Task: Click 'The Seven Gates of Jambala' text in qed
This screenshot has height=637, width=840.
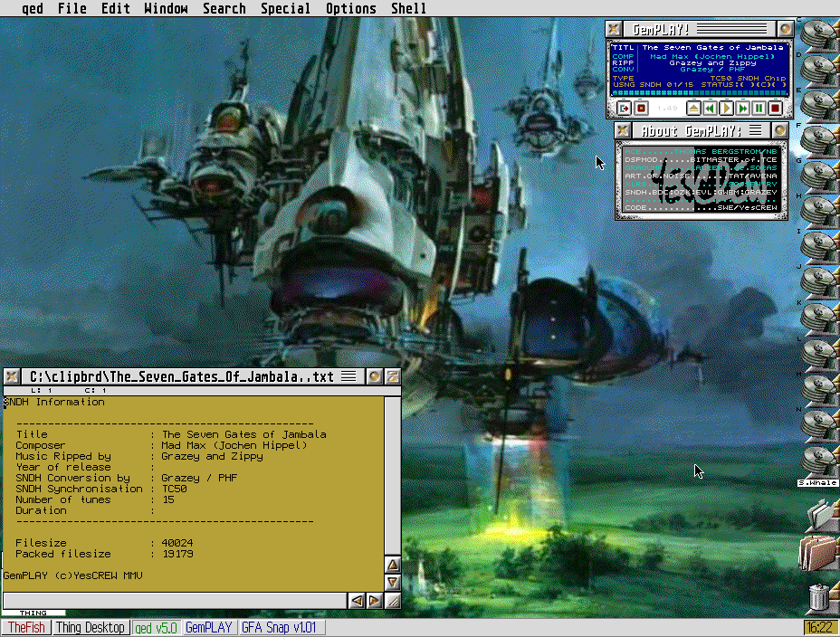Action: [244, 434]
